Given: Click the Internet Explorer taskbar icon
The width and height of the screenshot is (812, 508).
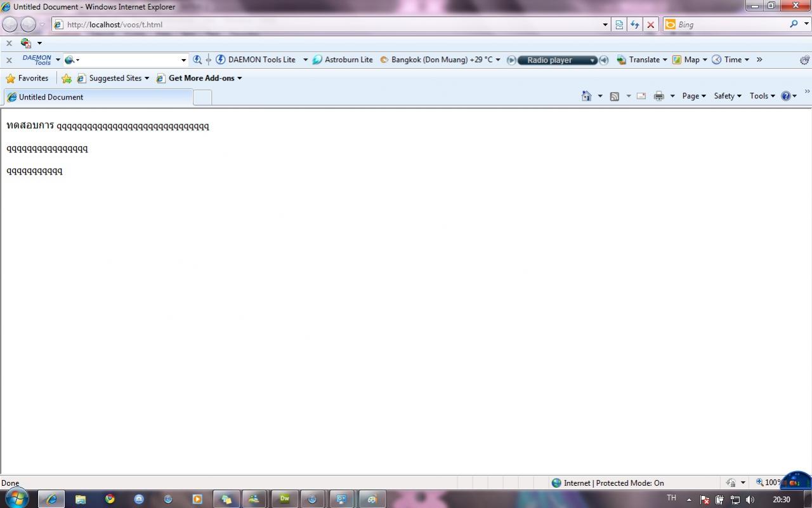Looking at the screenshot, I should [51, 499].
